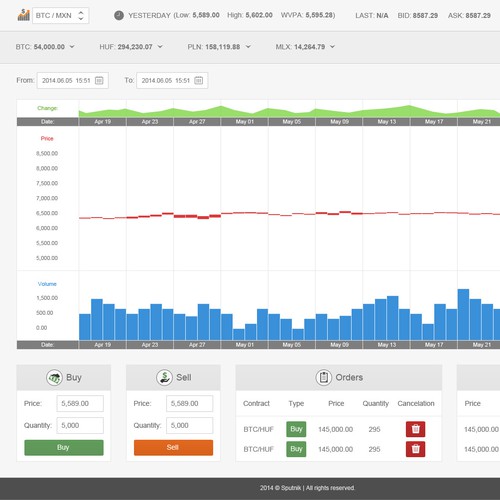Click the Buy panel money icon
This screenshot has height=500, width=500.
tap(54, 378)
